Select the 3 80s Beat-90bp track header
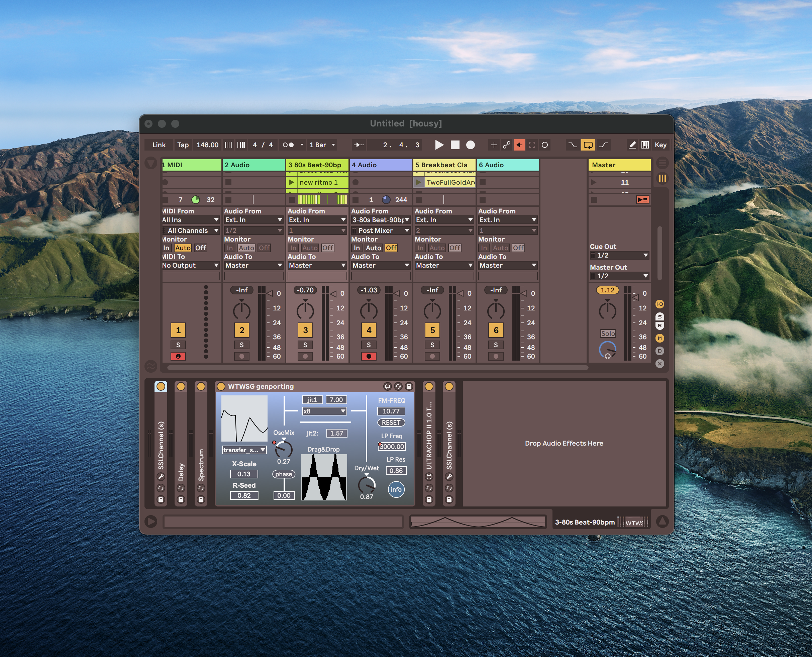812x657 pixels. 317,165
